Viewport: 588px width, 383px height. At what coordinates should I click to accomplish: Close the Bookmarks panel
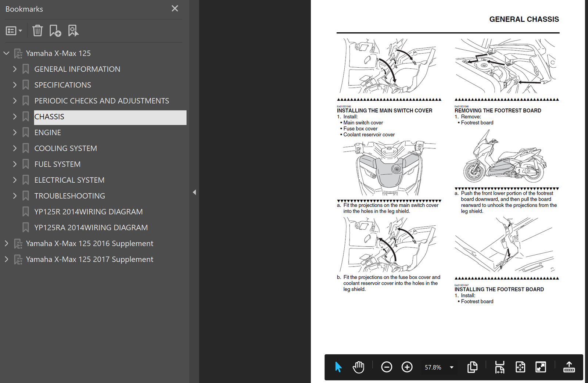tap(175, 8)
